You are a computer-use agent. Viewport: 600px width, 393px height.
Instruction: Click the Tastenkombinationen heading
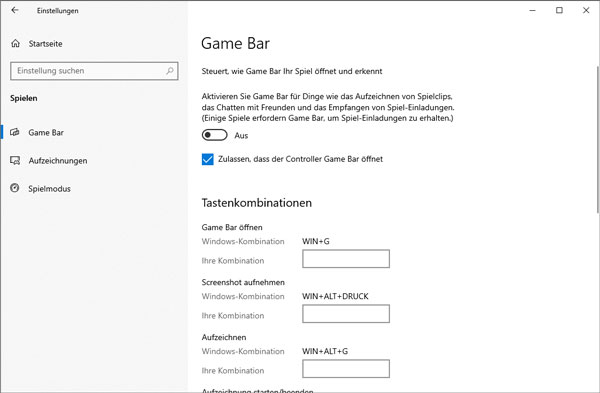coord(257,202)
